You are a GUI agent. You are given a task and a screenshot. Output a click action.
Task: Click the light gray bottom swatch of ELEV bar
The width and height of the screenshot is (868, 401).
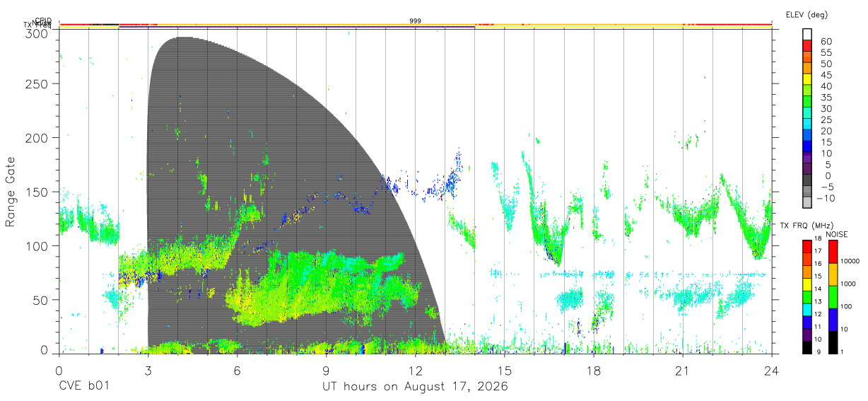(807, 204)
